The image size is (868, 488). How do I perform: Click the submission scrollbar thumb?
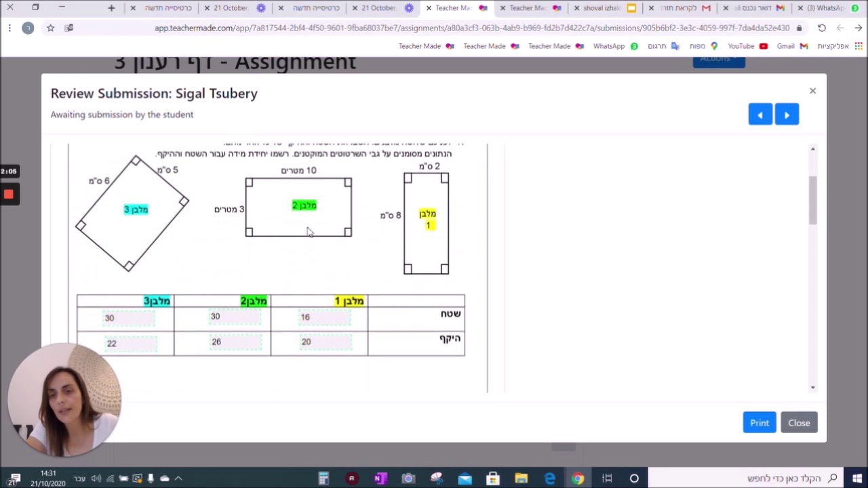812,200
